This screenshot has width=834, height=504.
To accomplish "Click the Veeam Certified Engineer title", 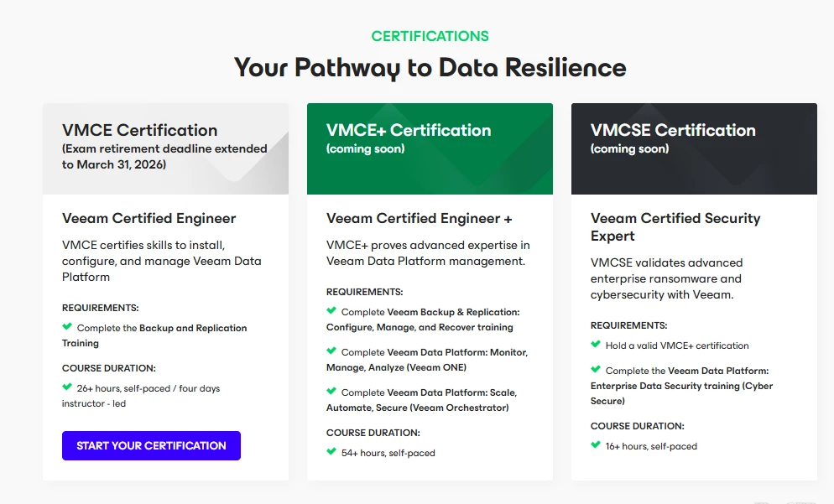I will (x=149, y=219).
